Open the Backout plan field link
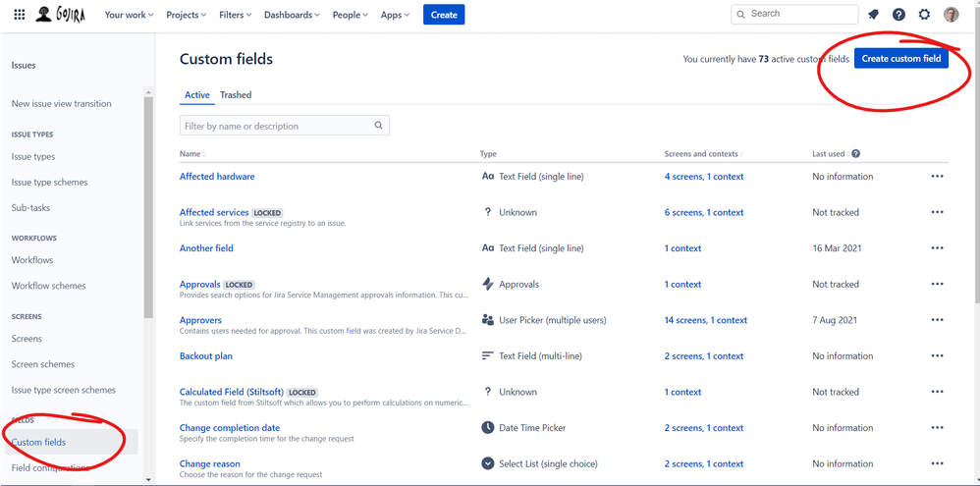 [205, 356]
